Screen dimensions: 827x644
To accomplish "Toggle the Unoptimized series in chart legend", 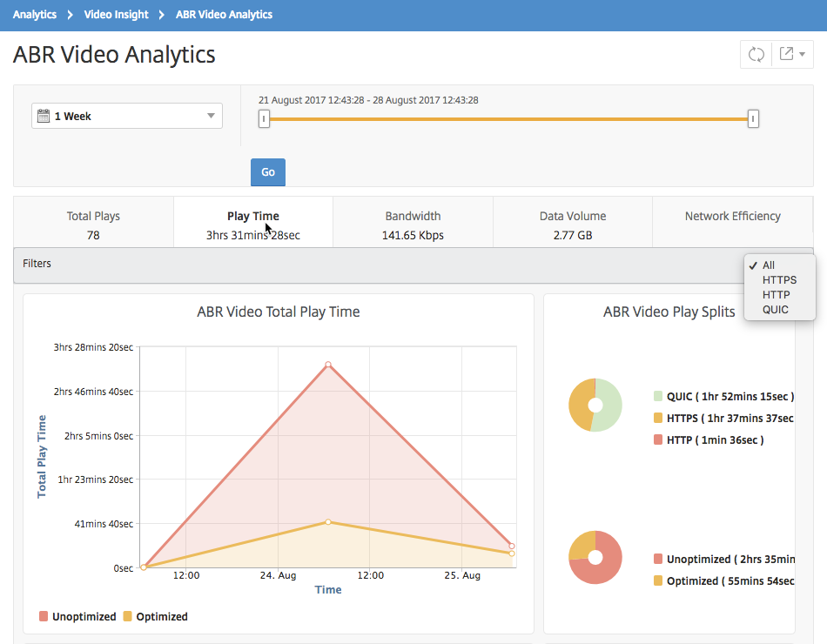I will tap(77, 616).
